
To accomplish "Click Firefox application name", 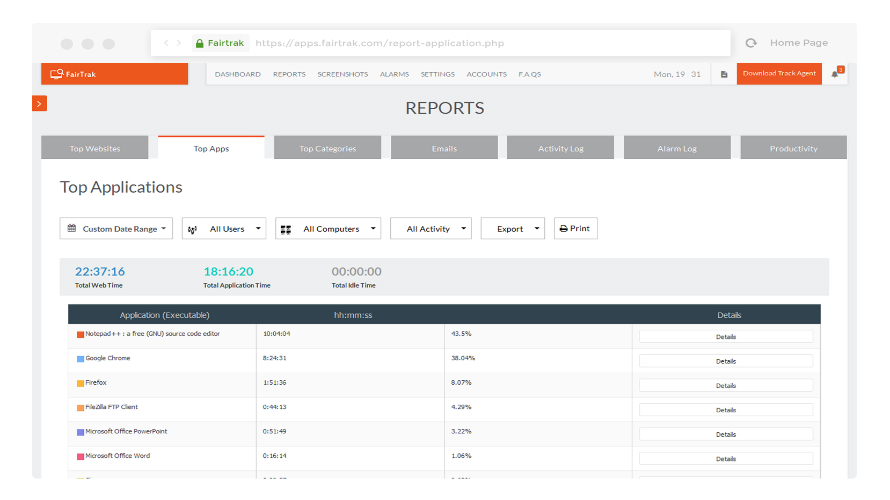I will [x=96, y=383].
